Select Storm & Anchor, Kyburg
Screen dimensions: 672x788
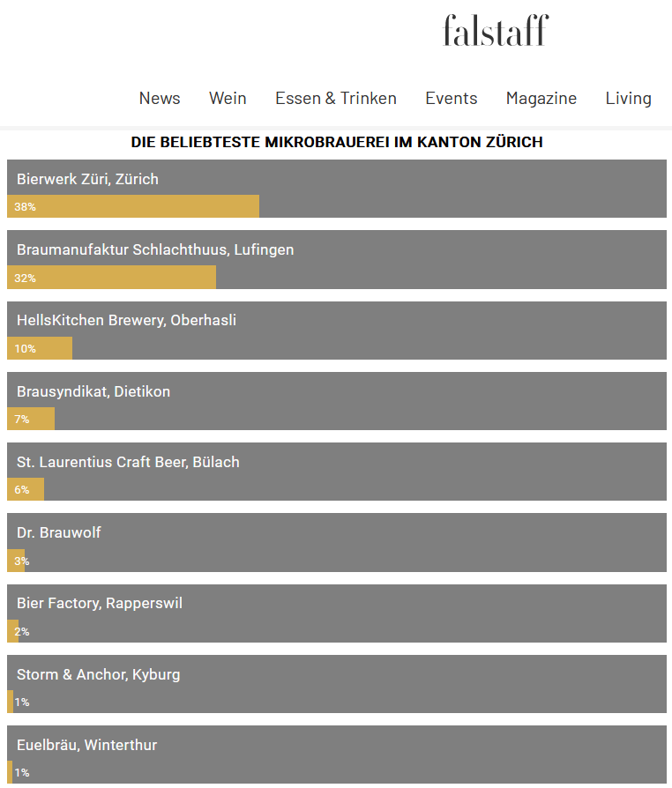(x=98, y=674)
